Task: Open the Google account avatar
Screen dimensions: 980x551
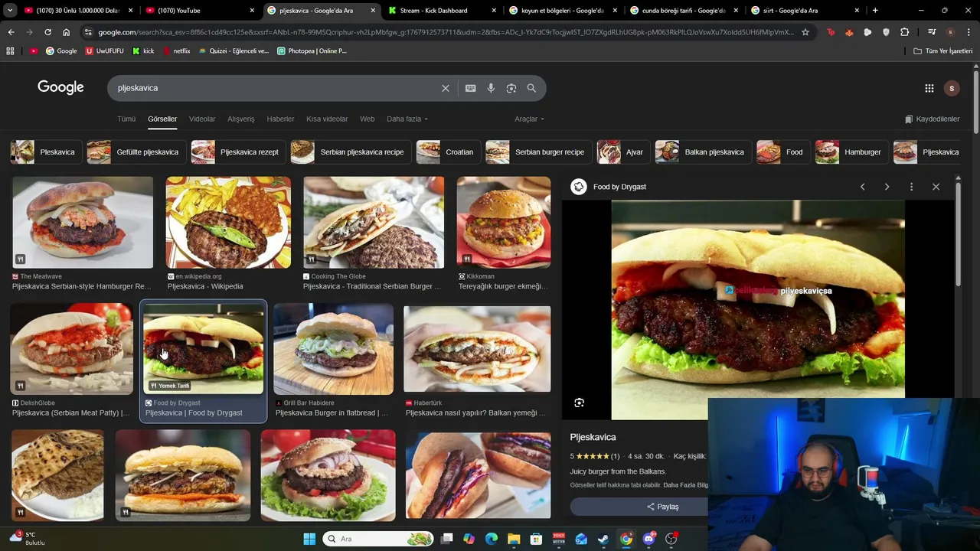Action: coord(952,88)
